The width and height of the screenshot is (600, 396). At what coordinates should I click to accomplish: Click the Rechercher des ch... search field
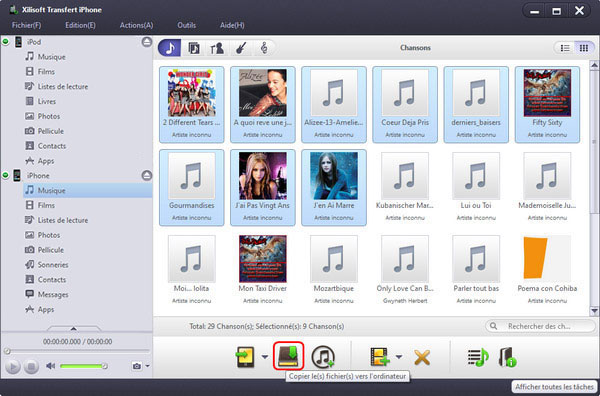(x=540, y=326)
